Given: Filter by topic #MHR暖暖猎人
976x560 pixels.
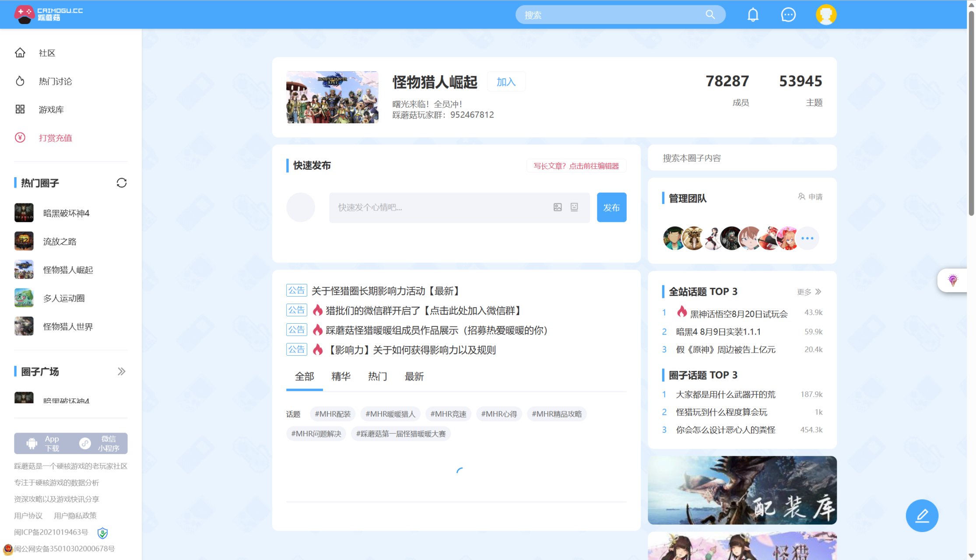Looking at the screenshot, I should (390, 414).
